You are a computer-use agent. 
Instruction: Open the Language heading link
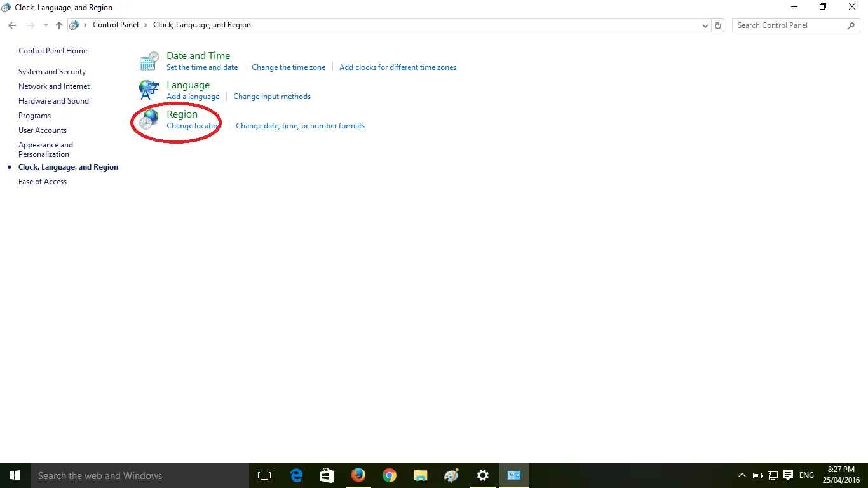(x=188, y=85)
